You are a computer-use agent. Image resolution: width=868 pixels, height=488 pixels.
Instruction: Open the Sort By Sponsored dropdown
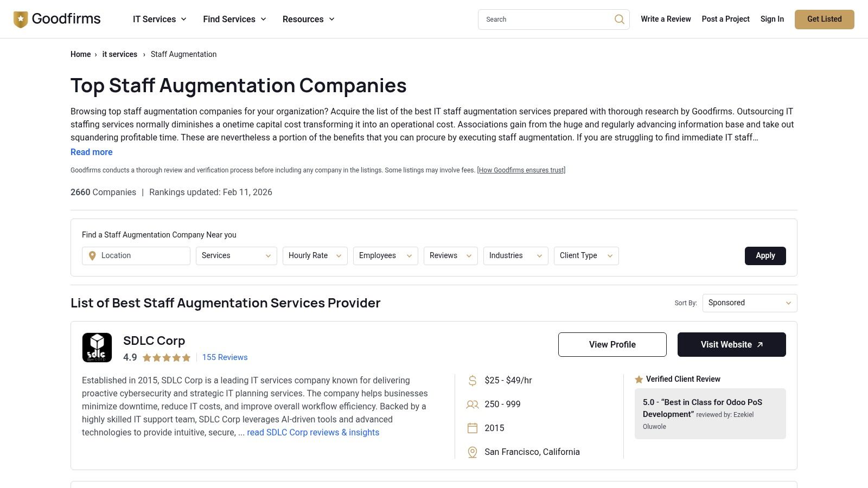(x=749, y=303)
